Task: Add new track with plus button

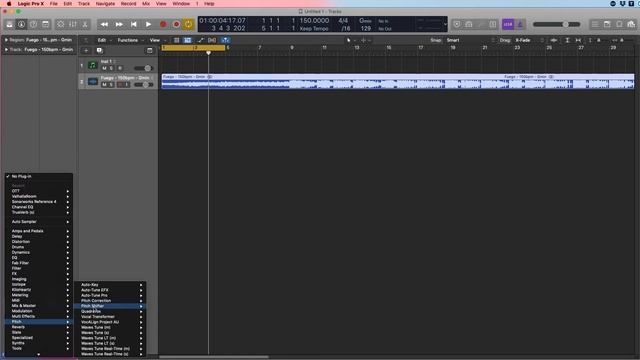Action: (x=86, y=51)
